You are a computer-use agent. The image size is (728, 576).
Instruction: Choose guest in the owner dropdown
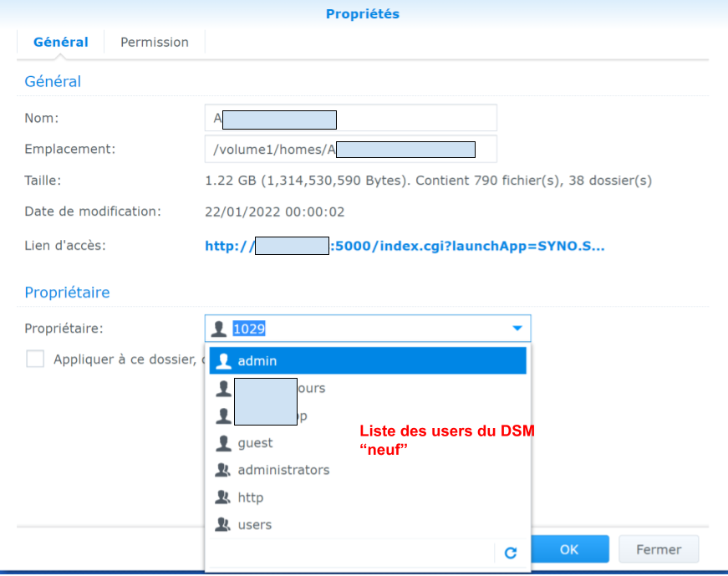coord(256,443)
